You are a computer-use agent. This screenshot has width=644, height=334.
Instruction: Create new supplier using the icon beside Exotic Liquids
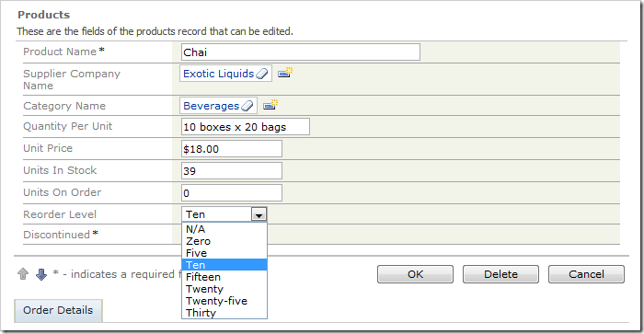coord(285,73)
